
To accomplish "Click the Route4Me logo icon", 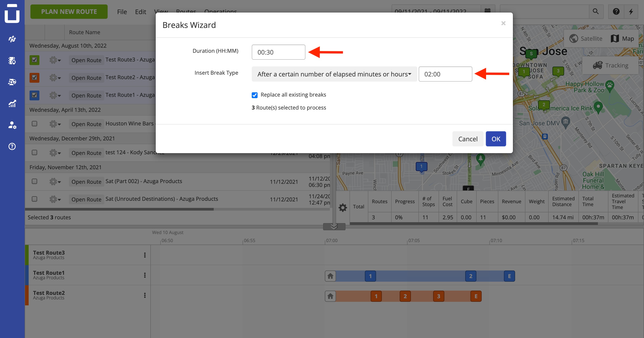I will [x=12, y=13].
